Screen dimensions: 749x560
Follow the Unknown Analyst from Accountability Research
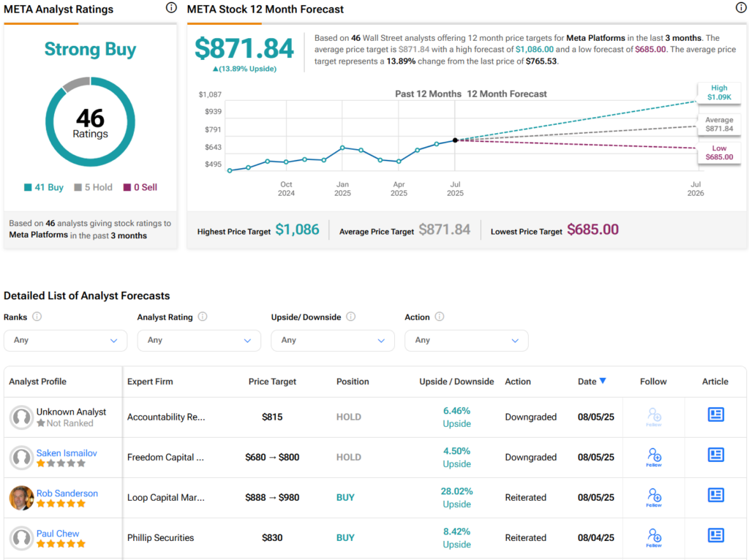click(x=654, y=417)
